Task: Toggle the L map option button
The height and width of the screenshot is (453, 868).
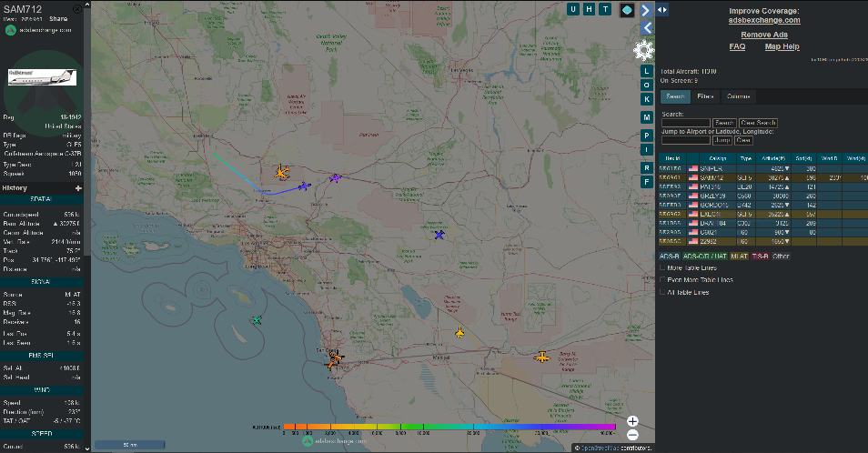Action: click(647, 71)
